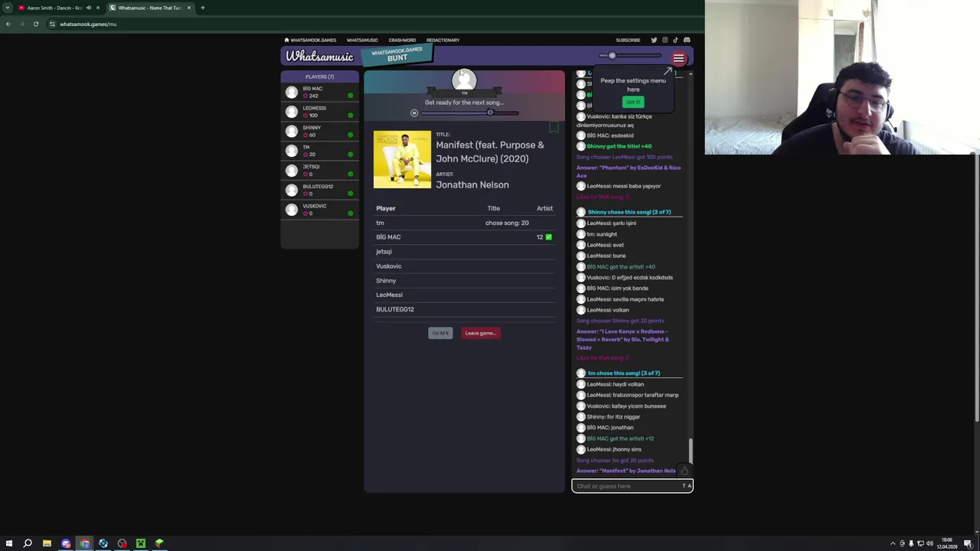The height and width of the screenshot is (551, 980).
Task: Click the thumbs-up icon on the answer
Action: (x=684, y=471)
